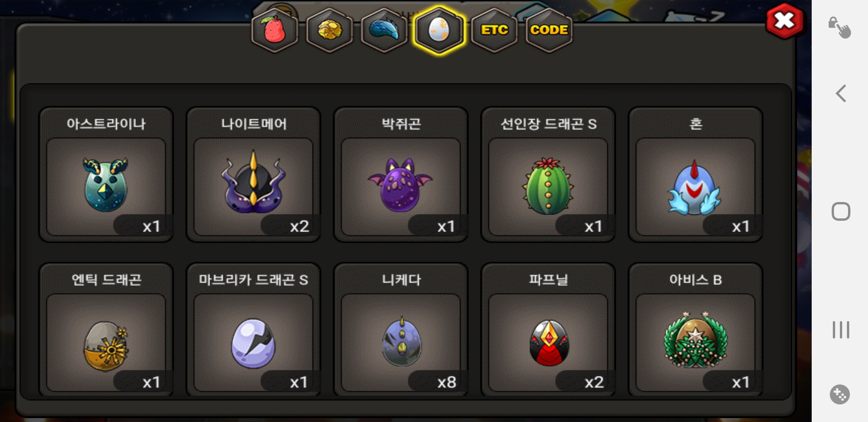Viewport: 868px width, 422px height.
Task: Select the cactus 선인장 드래곤 S egg
Action: (548, 175)
